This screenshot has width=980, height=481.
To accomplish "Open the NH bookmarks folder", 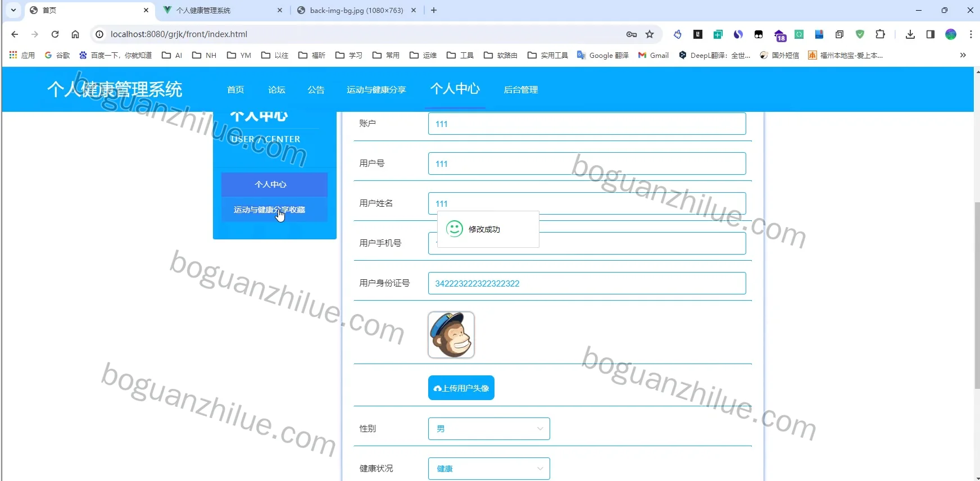I will point(204,55).
